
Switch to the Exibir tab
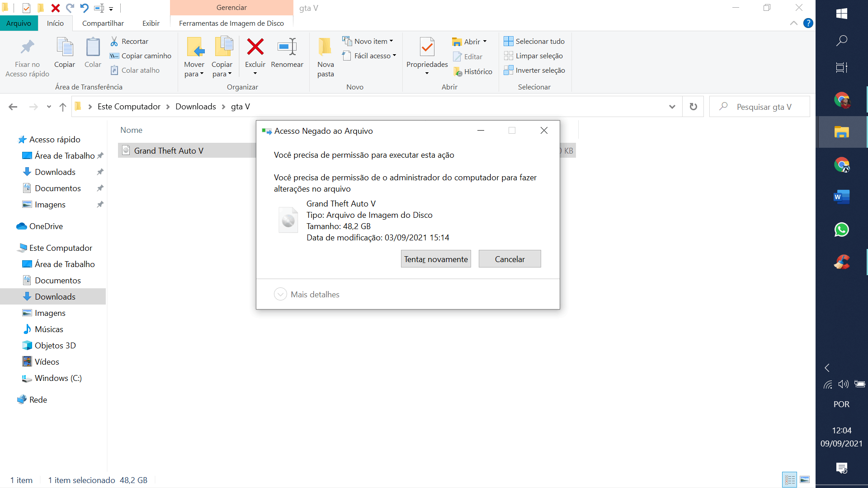[x=151, y=23]
